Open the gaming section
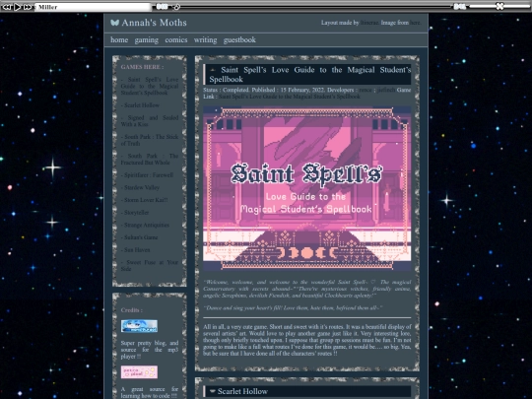 [146, 40]
